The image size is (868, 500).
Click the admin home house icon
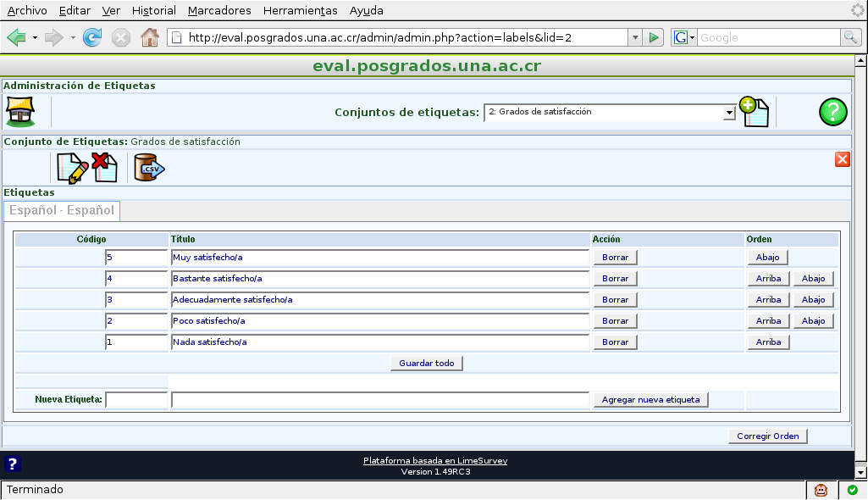(x=20, y=111)
